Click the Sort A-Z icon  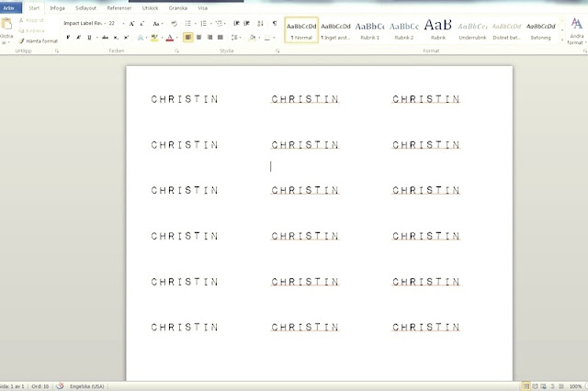coord(261,24)
